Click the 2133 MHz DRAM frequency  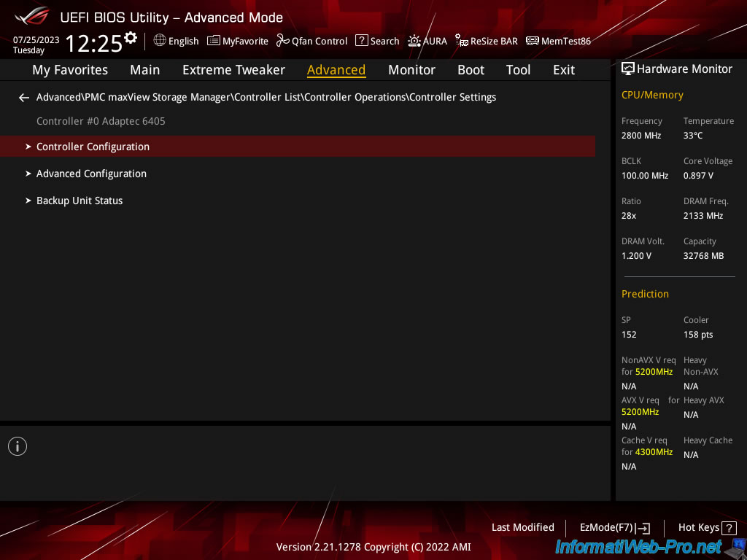(x=703, y=216)
